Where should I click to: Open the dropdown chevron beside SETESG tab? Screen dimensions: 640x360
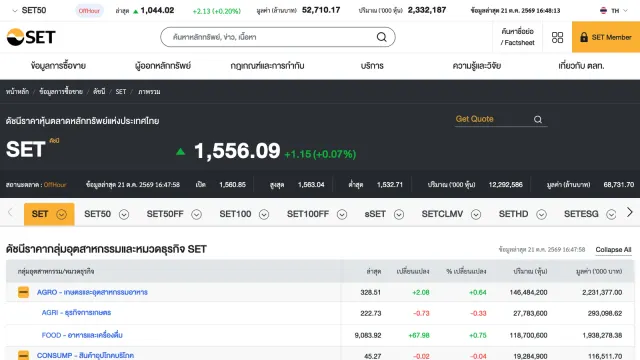coord(611,214)
